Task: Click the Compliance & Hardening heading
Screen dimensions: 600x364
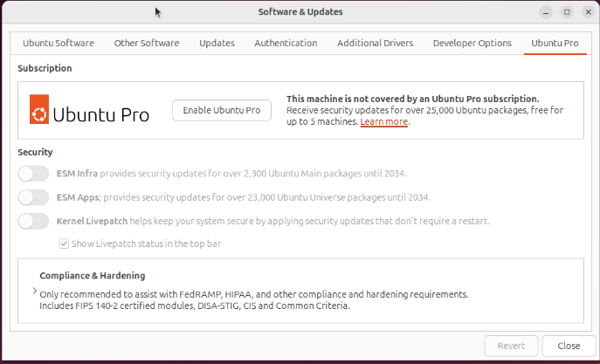Action: [x=93, y=276]
